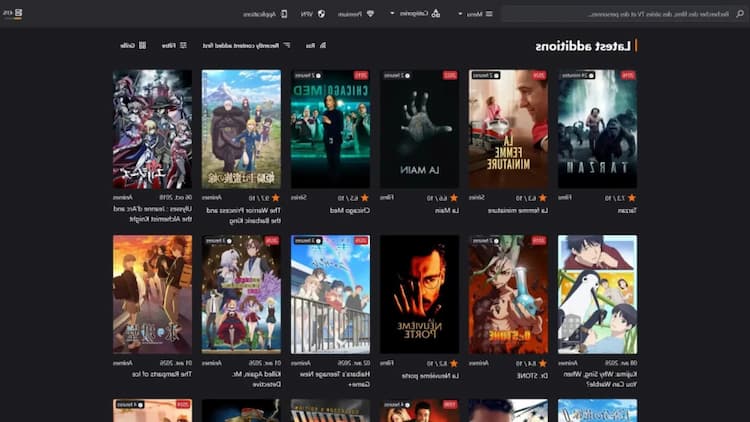Open the Applications menu item
The width and height of the screenshot is (750, 422).
[x=259, y=14]
